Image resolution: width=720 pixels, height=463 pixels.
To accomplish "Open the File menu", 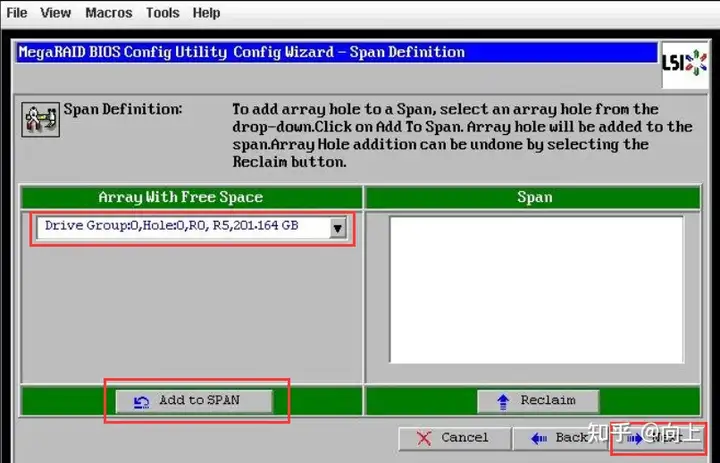I will point(17,13).
